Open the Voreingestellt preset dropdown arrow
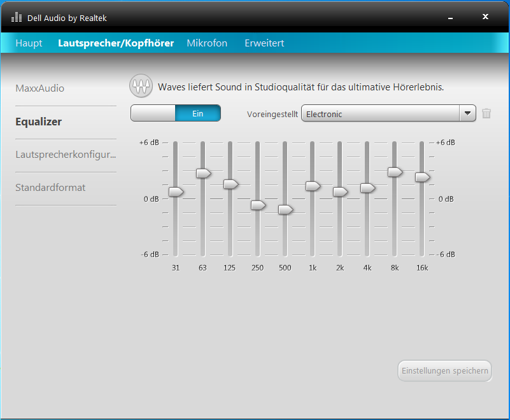Image resolution: width=510 pixels, height=420 pixels. point(468,113)
